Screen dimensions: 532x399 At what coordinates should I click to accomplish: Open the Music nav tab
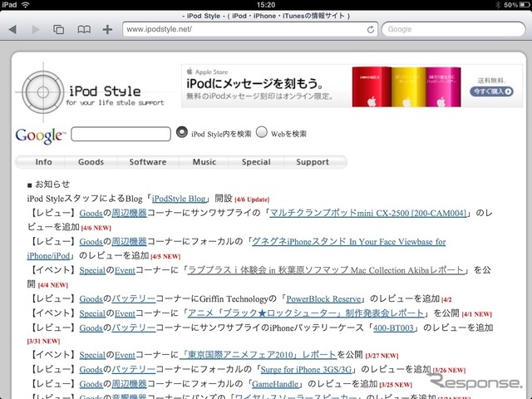click(x=204, y=162)
